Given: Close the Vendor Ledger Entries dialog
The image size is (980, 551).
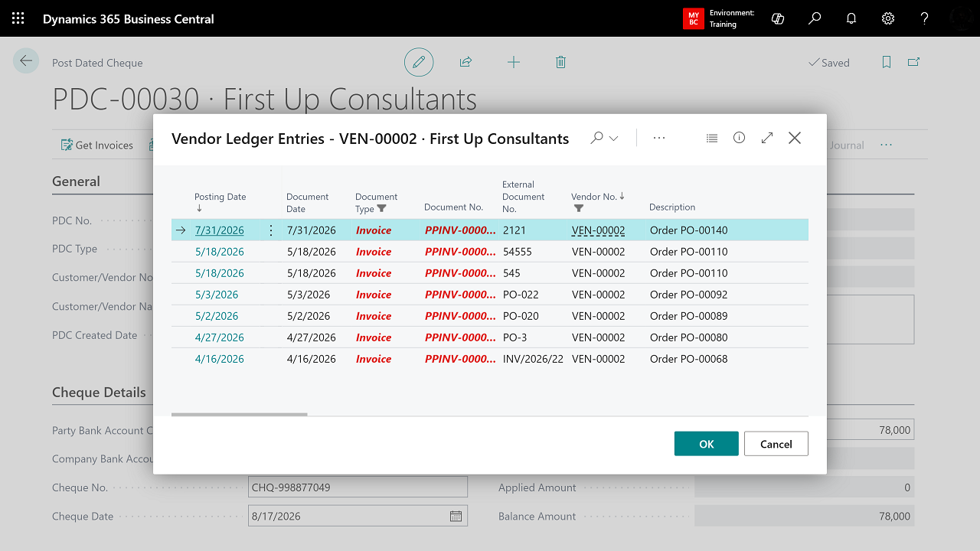Looking at the screenshot, I should click(795, 138).
